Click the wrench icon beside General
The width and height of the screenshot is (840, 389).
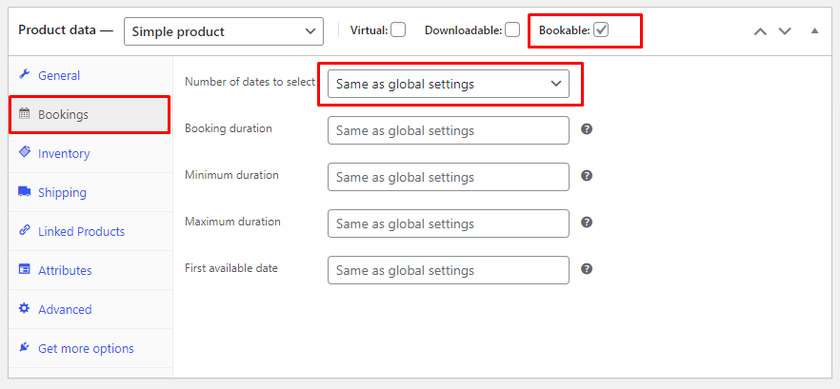coord(24,75)
